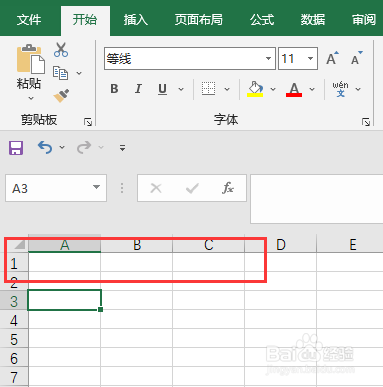Open fill color palette dropdown
The image size is (383, 387).
[x=273, y=89]
